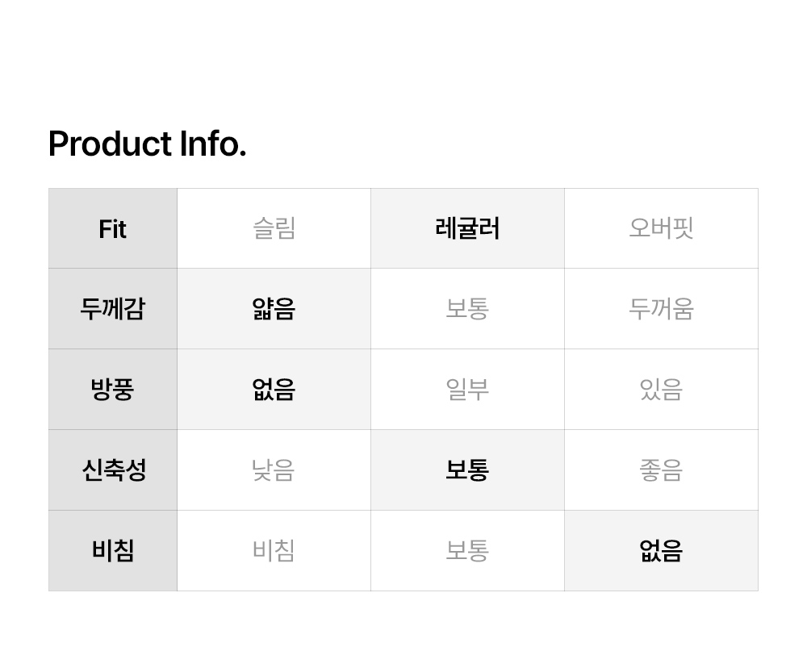Select 없음 in the 방풍 row
The width and height of the screenshot is (807, 672).
[x=274, y=390]
